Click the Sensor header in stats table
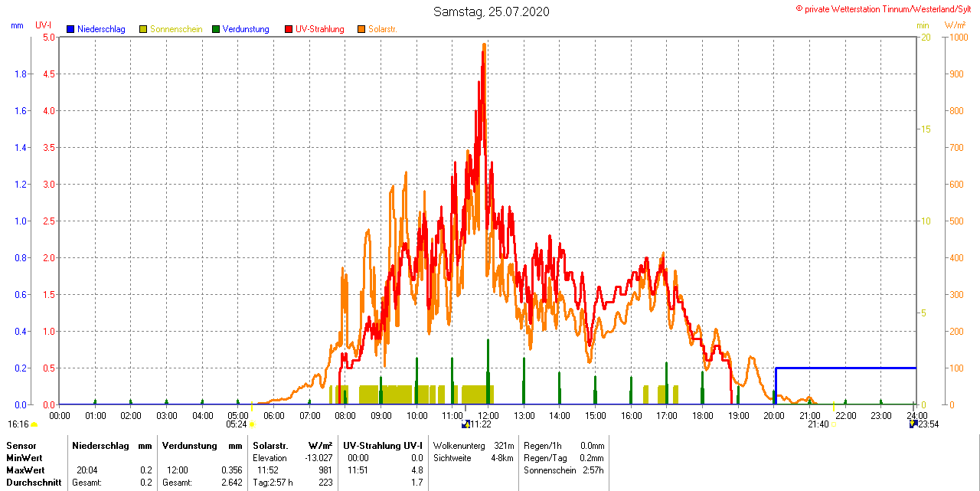 [21, 445]
